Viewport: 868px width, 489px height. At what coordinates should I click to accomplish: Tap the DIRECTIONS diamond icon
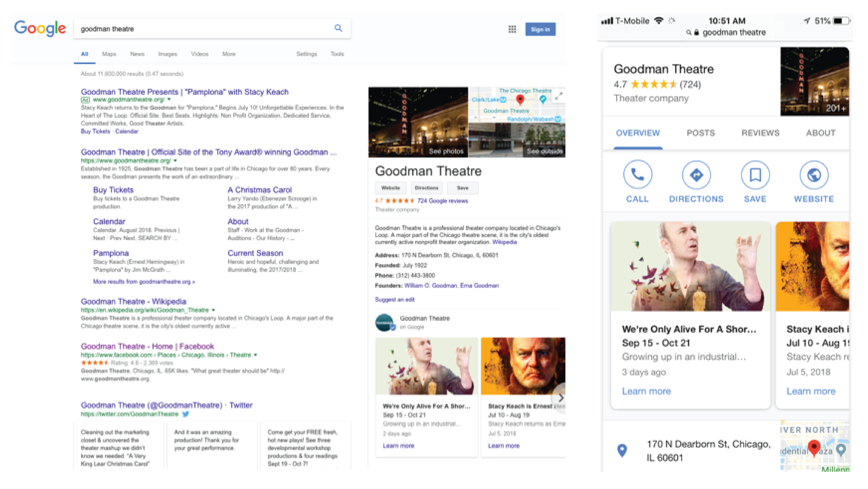click(696, 175)
